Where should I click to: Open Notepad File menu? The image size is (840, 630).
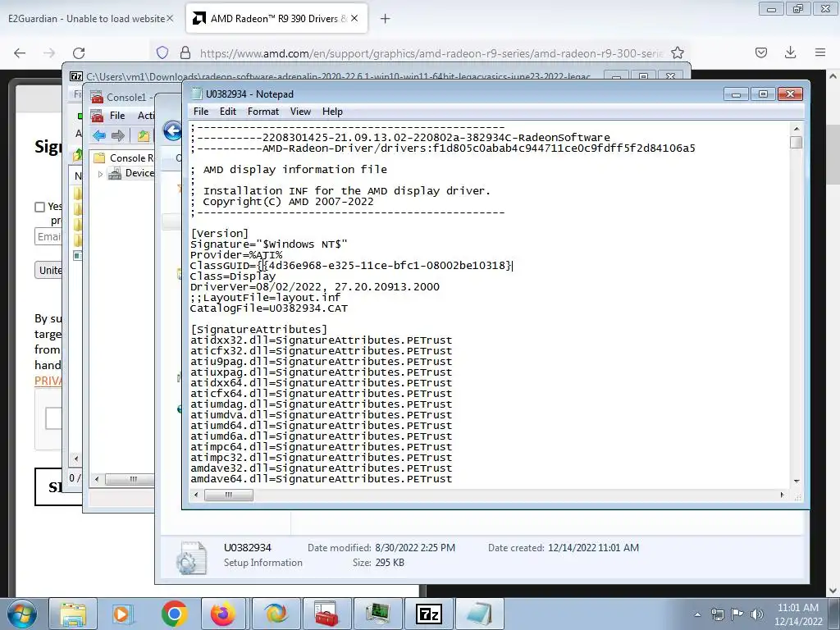coord(201,112)
